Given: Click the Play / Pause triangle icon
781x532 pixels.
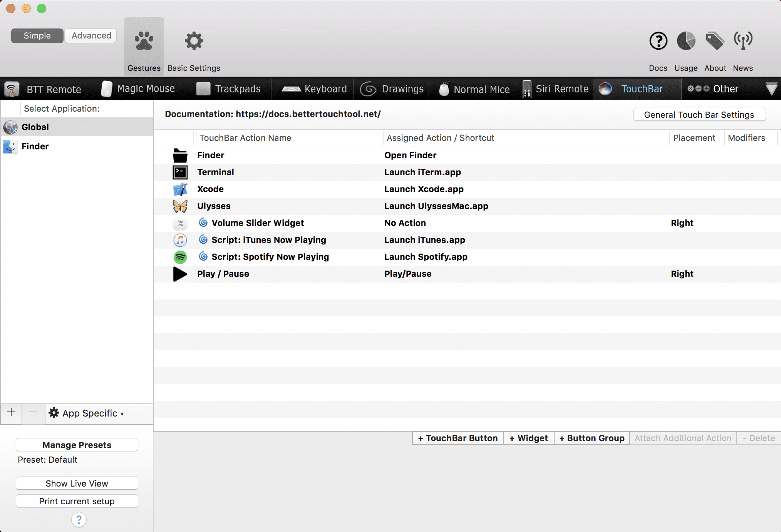Looking at the screenshot, I should tap(180, 274).
